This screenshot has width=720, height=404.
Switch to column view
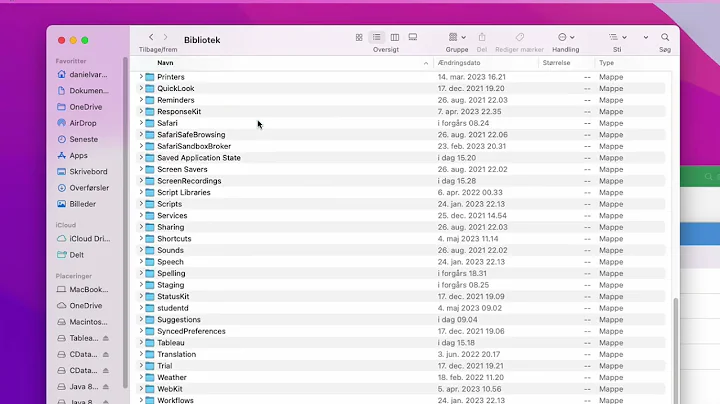tap(394, 37)
